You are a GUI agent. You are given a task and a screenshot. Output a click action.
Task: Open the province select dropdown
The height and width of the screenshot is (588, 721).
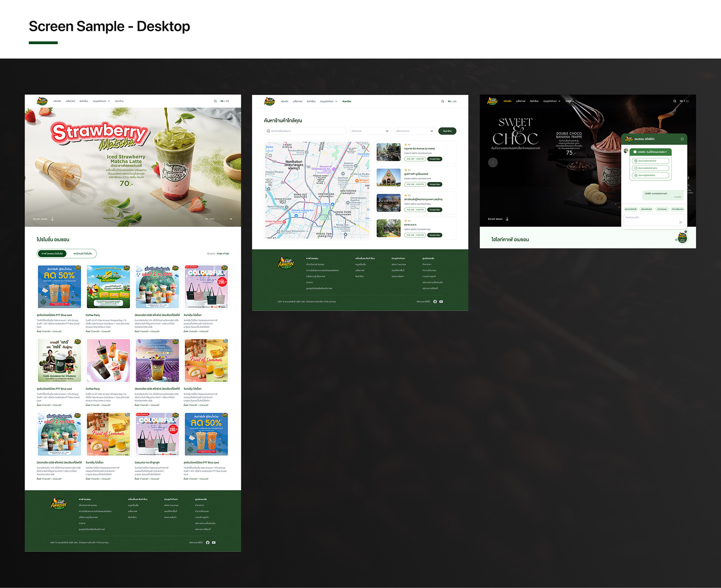pos(370,131)
